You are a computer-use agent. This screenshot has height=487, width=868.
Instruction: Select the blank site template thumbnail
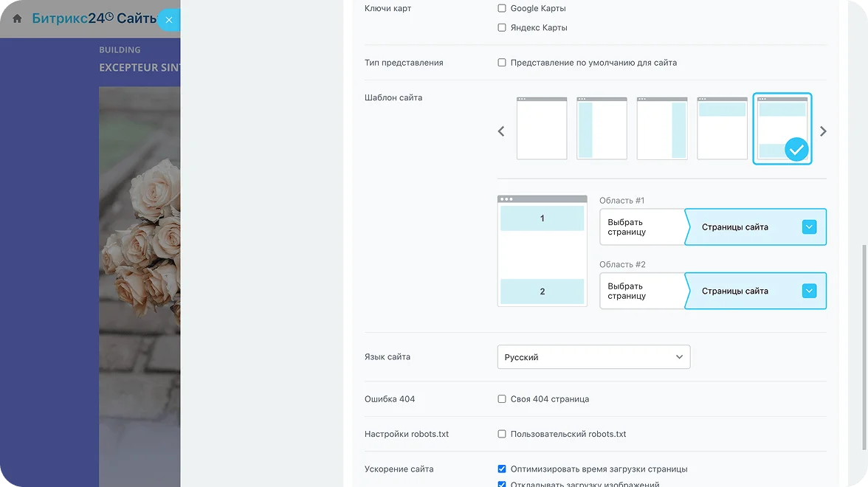pos(542,128)
